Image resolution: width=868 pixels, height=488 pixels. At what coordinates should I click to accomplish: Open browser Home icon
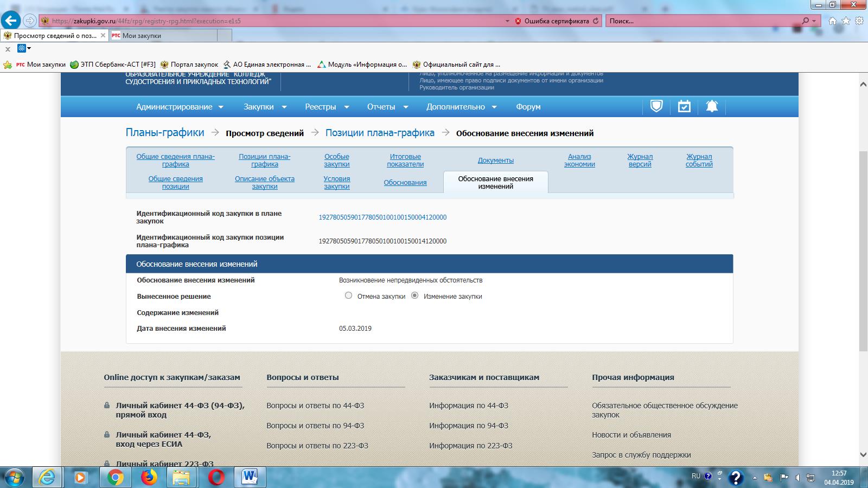click(x=833, y=21)
